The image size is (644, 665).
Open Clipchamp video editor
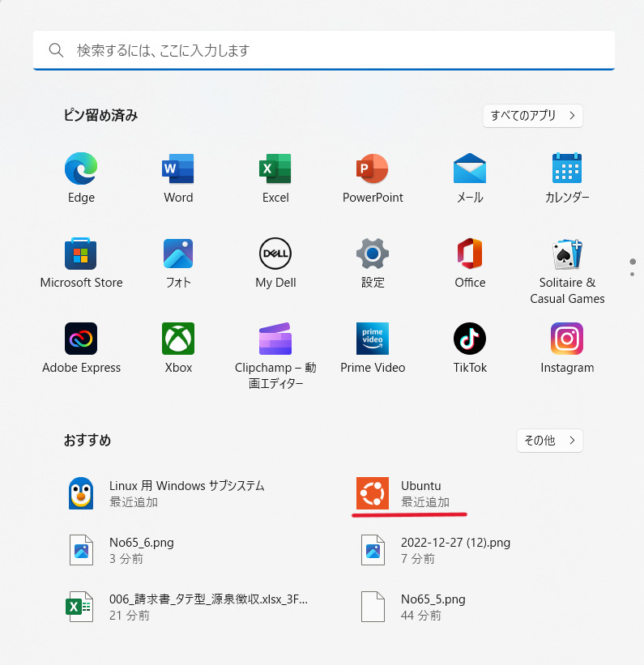point(275,339)
